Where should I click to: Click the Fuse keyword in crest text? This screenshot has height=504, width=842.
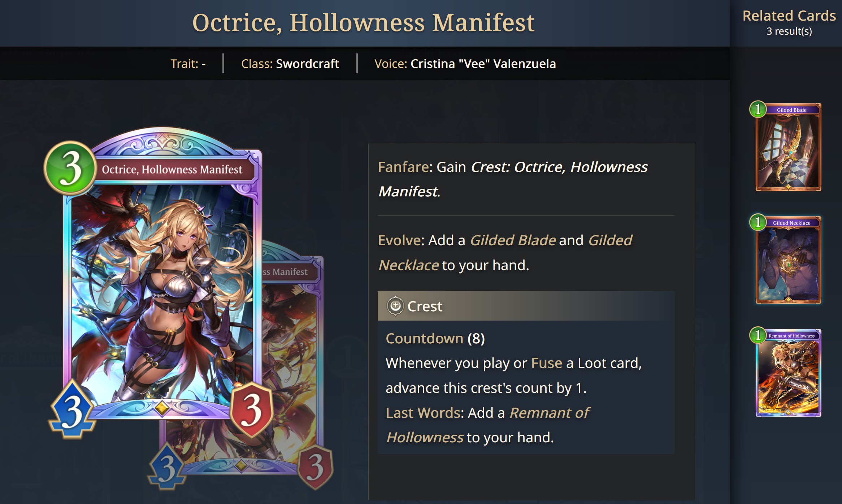pyautogui.click(x=547, y=363)
